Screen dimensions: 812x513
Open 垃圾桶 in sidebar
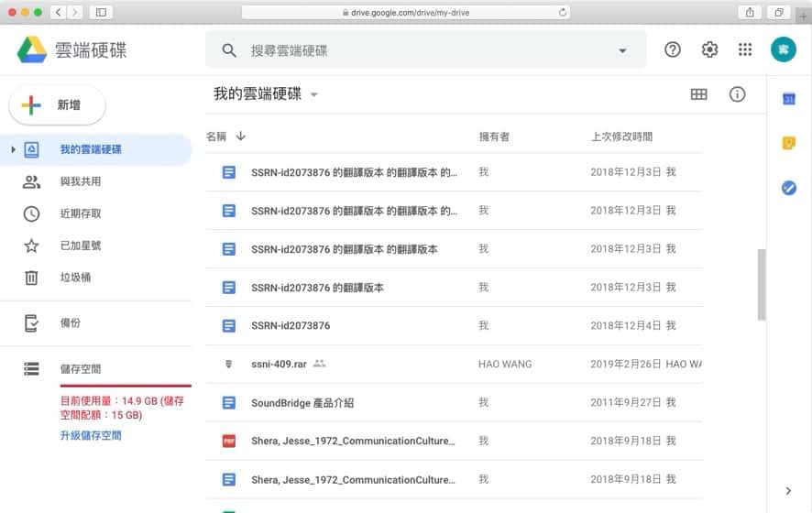75,278
